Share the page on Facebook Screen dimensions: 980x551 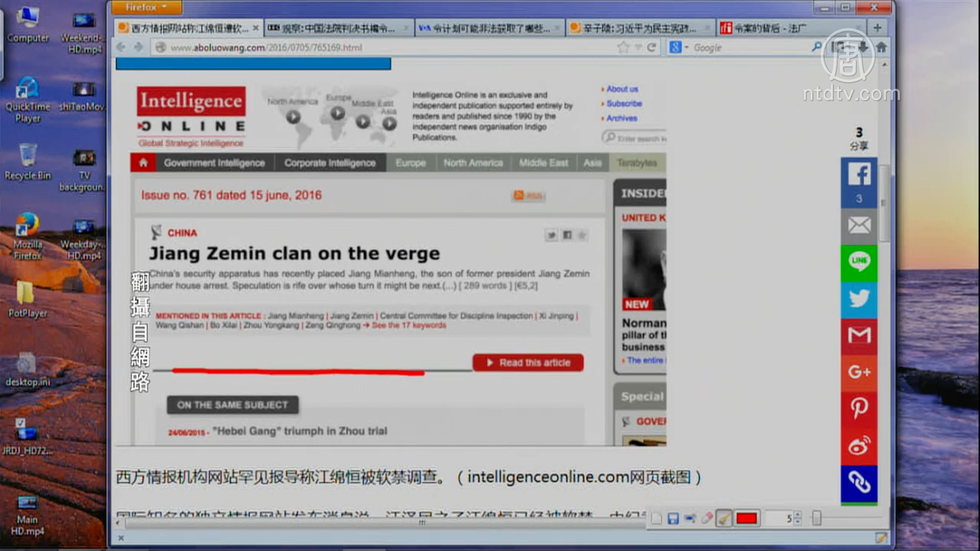tap(859, 175)
